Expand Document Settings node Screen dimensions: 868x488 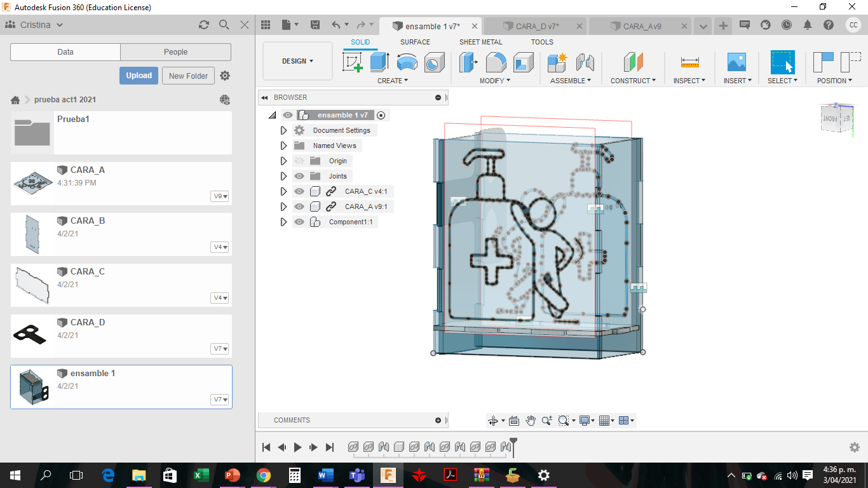[x=284, y=130]
